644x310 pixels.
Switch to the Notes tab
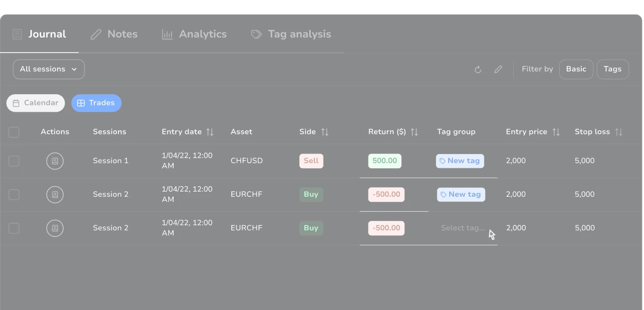(x=114, y=35)
